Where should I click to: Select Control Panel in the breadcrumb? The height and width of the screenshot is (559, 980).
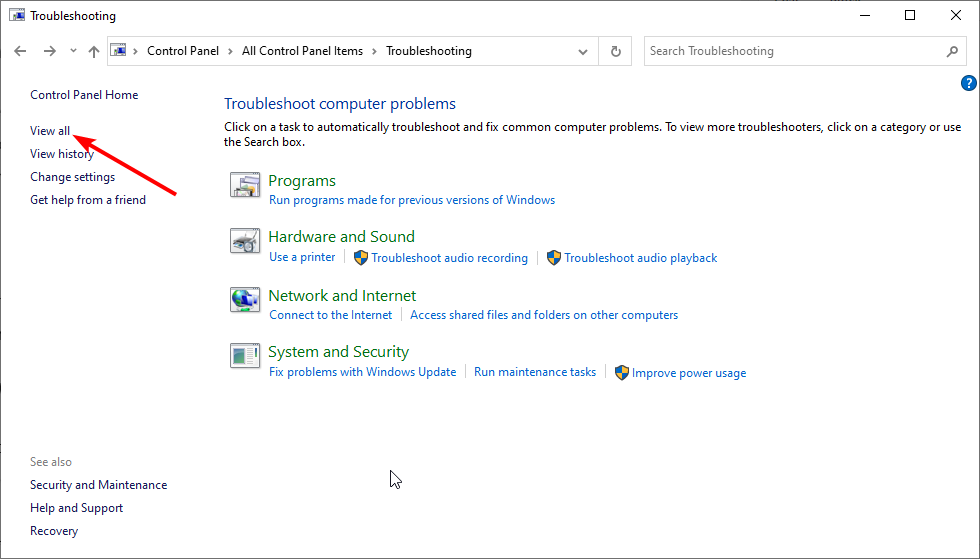pyautogui.click(x=183, y=51)
